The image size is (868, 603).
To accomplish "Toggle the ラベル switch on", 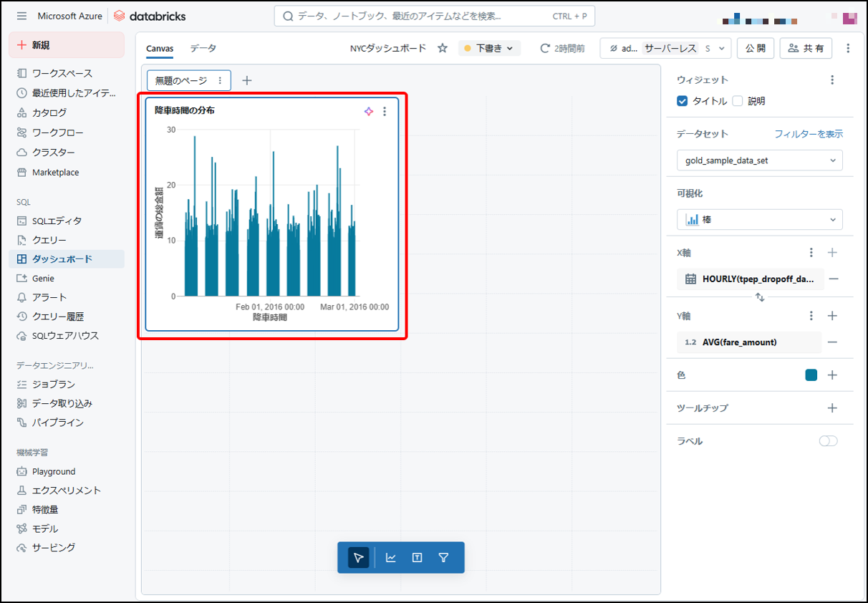I will coord(828,441).
